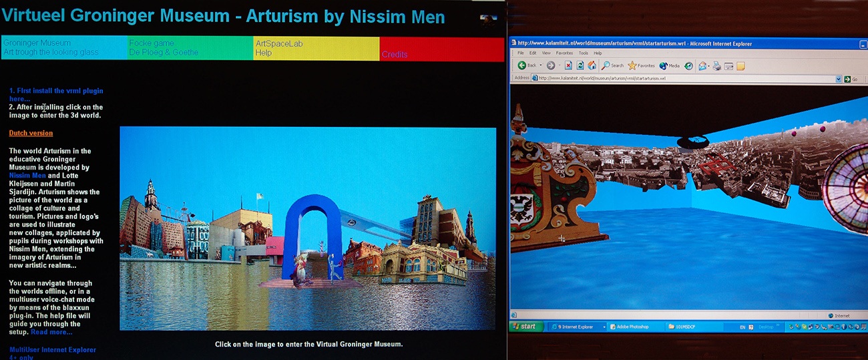Open the Forward button history dropdown arrow
The width and height of the screenshot is (868, 360).
click(x=559, y=65)
